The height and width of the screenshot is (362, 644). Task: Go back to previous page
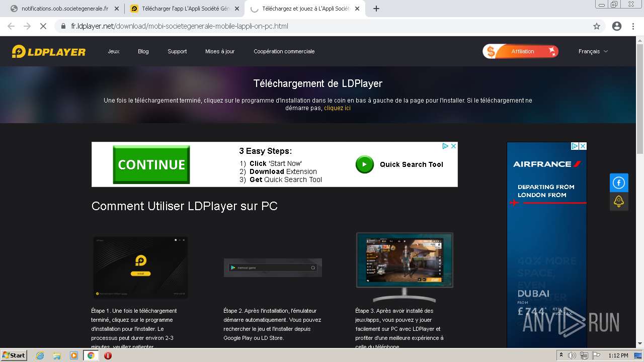(11, 26)
